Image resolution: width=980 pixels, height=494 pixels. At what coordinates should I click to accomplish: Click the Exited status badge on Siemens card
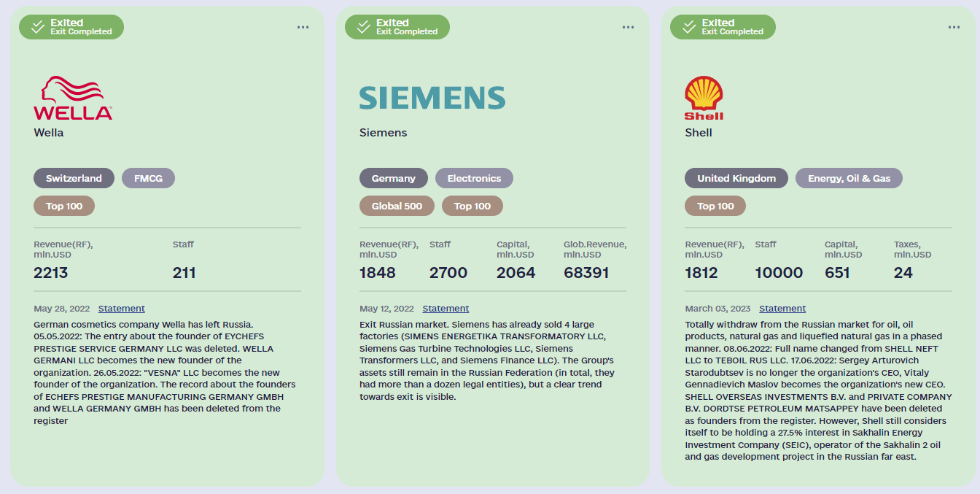397,27
